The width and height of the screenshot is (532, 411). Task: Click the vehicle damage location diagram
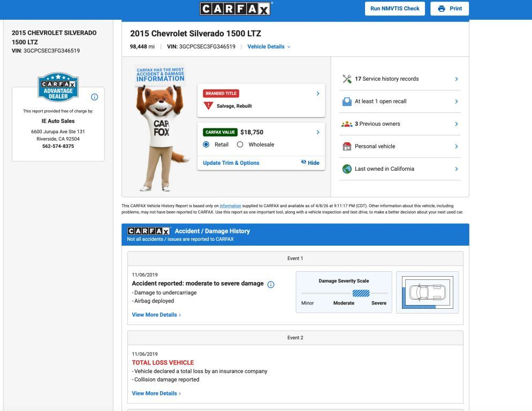pyautogui.click(x=427, y=292)
